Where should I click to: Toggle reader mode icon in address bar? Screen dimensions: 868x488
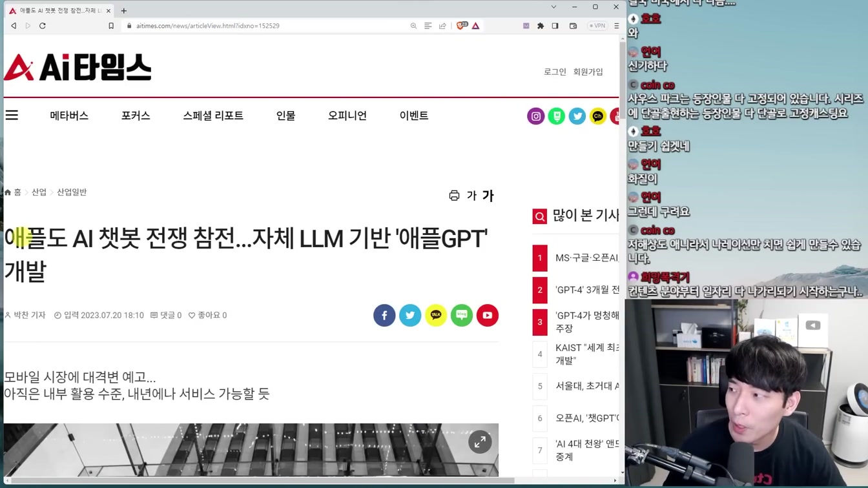(428, 26)
